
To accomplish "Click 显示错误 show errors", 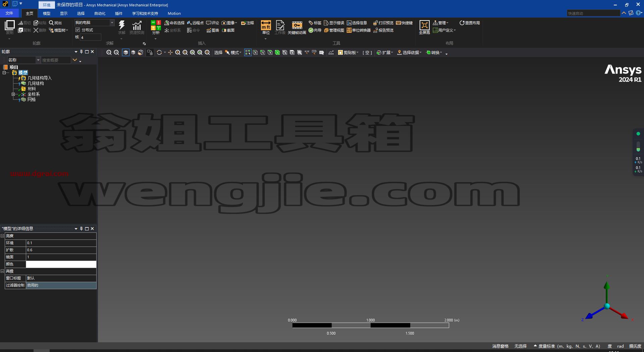I will point(334,23).
